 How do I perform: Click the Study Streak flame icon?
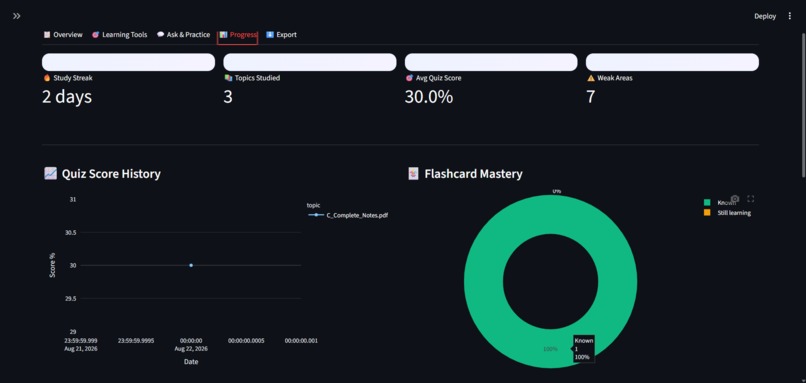(47, 78)
